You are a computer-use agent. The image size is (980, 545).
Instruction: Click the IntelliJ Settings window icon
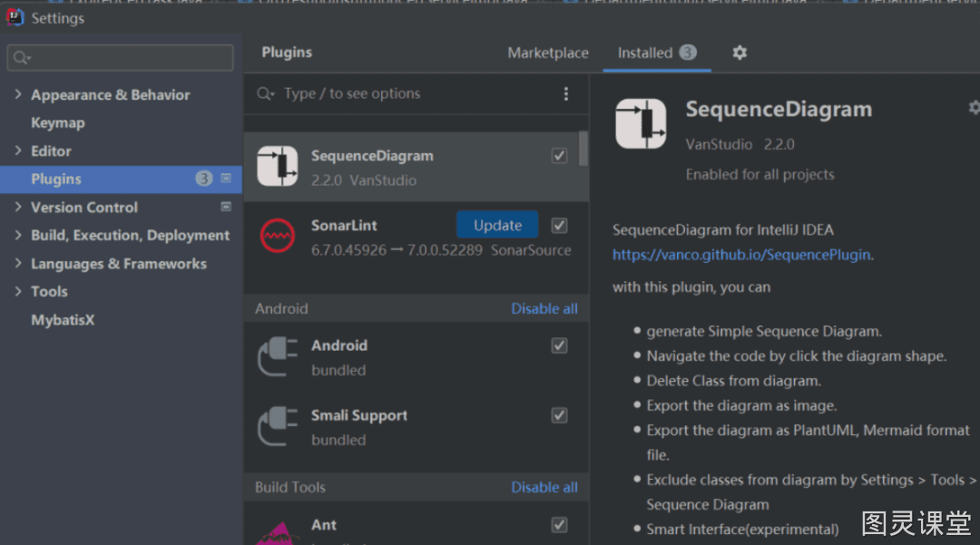coord(15,17)
